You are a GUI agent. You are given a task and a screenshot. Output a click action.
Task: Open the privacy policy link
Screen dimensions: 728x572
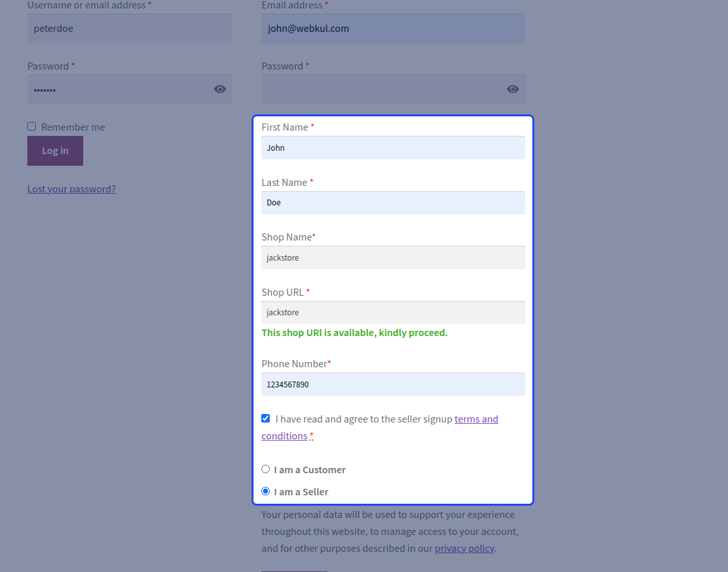(x=464, y=548)
